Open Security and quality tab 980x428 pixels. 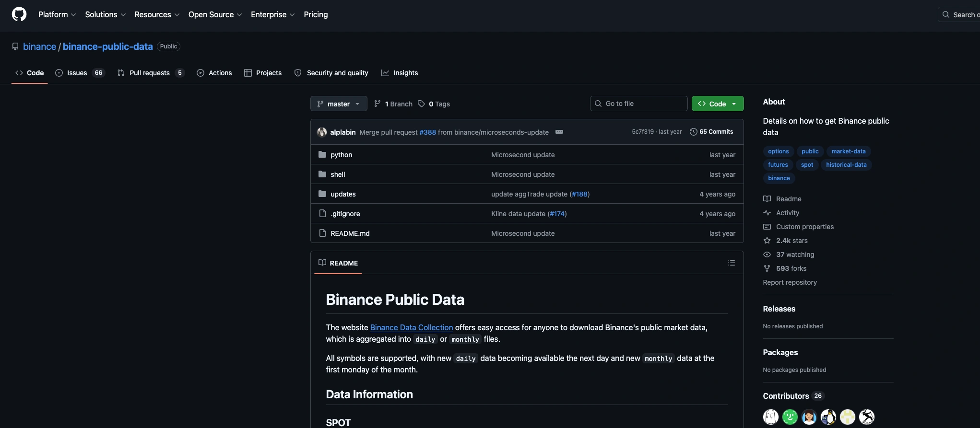[331, 73]
